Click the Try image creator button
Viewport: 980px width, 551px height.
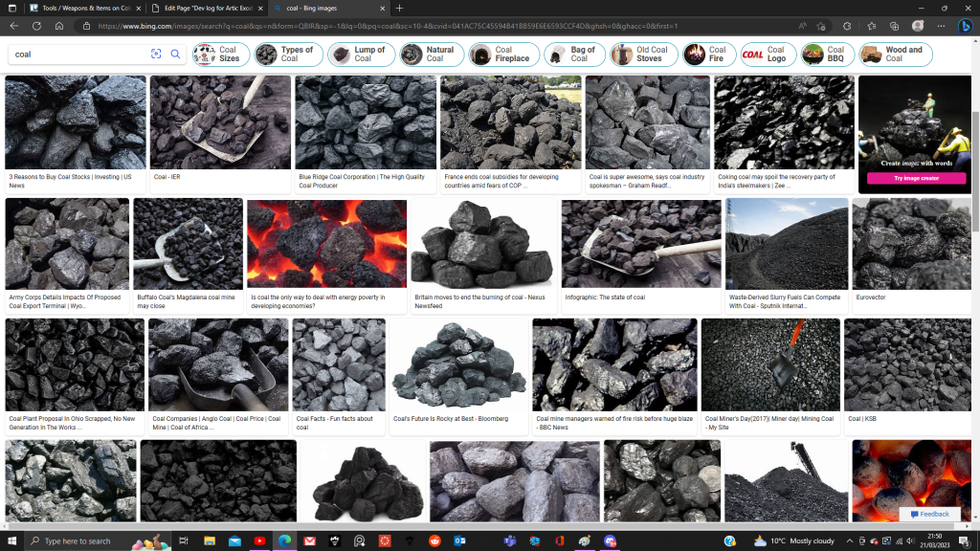coord(916,178)
